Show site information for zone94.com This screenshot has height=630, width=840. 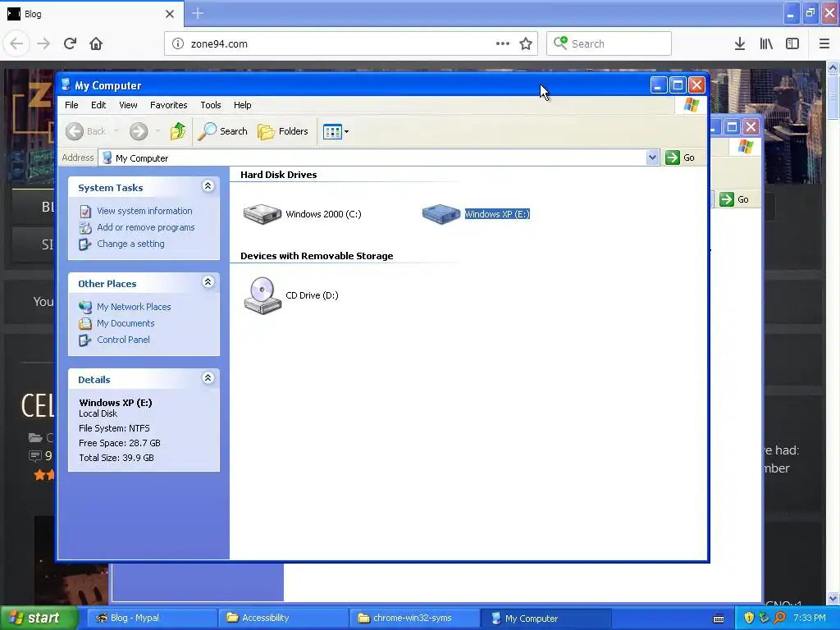click(177, 44)
